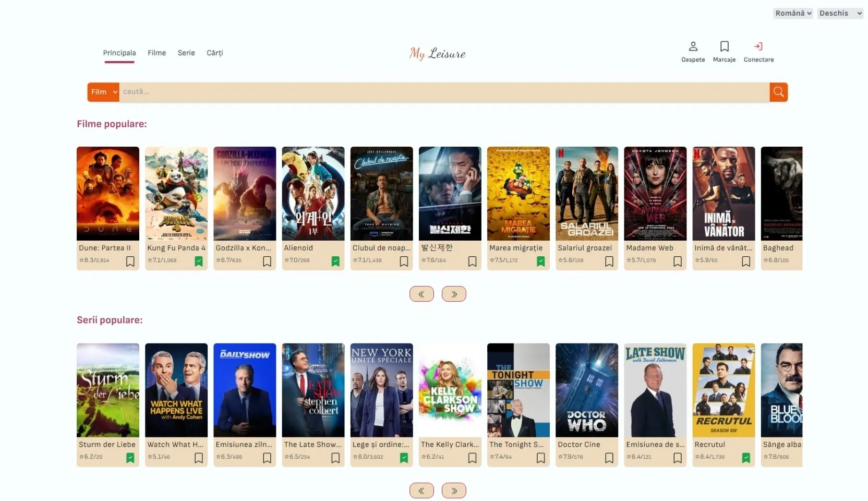868x501 pixels.
Task: Bookmark Salariul groazei
Action: tap(609, 261)
